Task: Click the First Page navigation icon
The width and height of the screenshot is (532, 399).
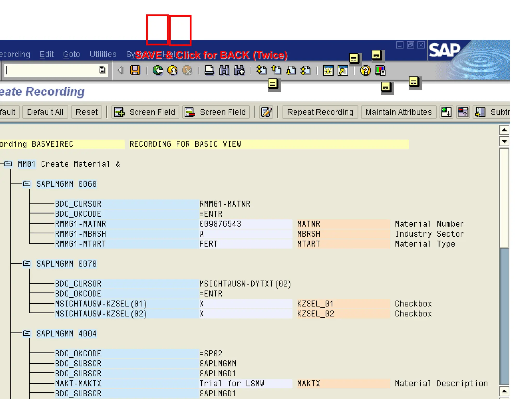Action: 262,70
